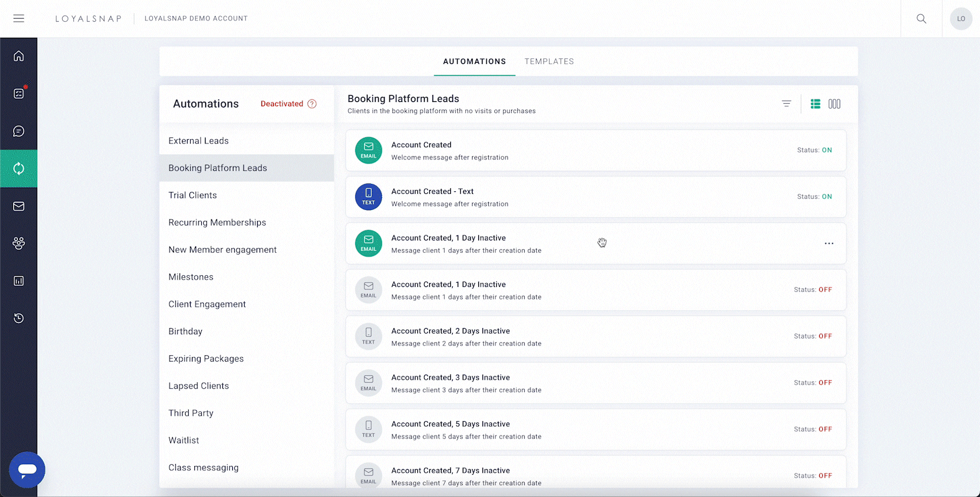Open the history clock sidebar icon
Image resolution: width=980 pixels, height=497 pixels.
(19, 318)
